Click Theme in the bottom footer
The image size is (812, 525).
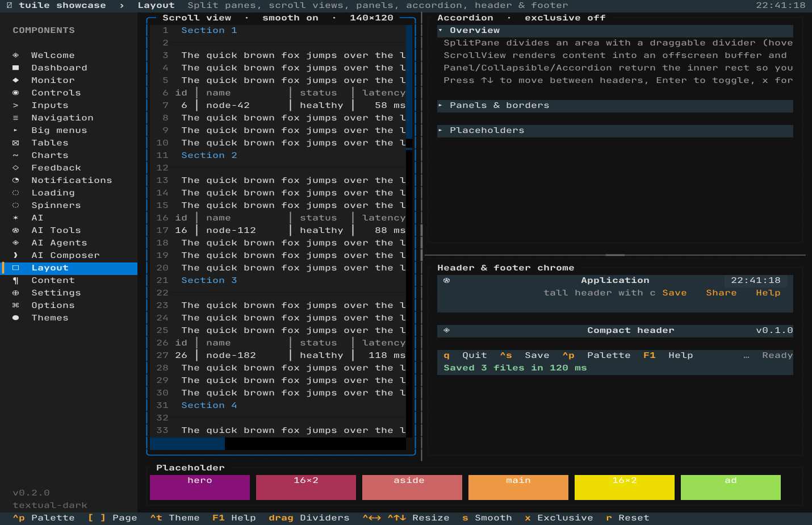[x=175, y=518]
